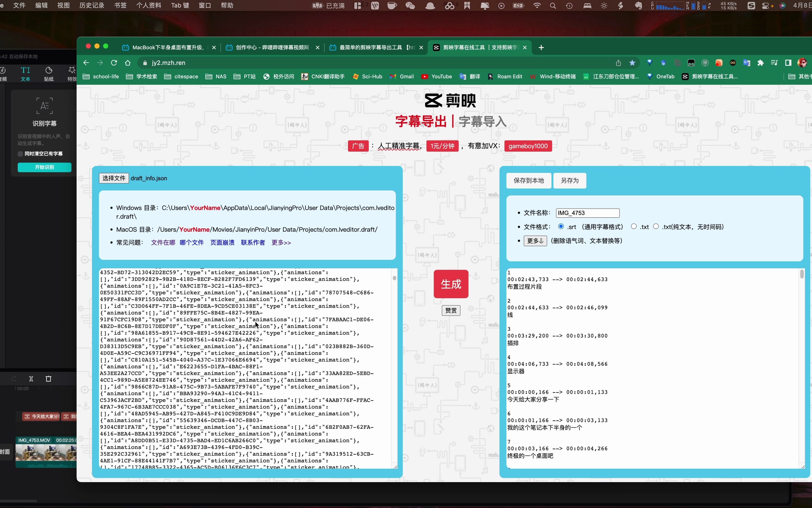Open the share icon in the address bar
This screenshot has width=812, height=508.
coord(618,63)
